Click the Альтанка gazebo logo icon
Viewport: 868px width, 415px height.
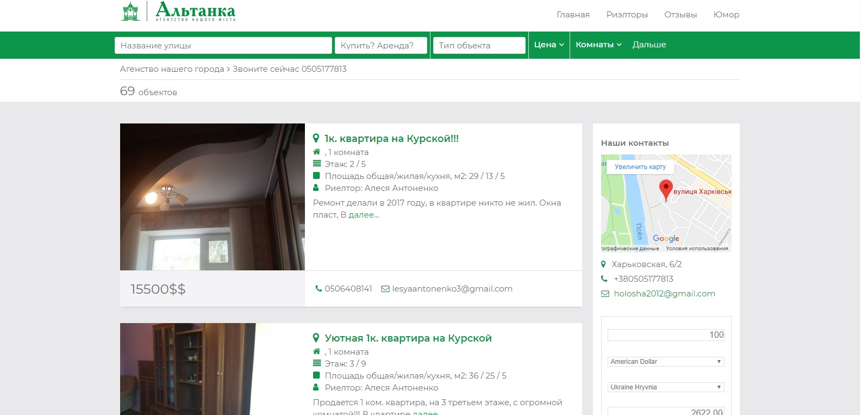pos(130,11)
